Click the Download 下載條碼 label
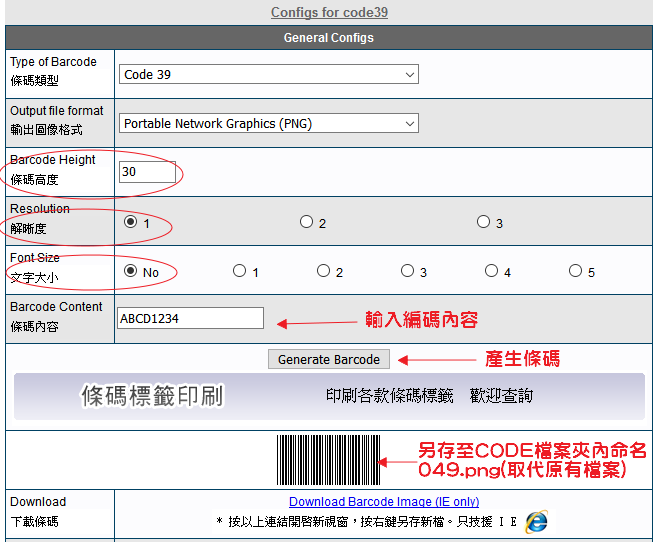 pos(38,512)
